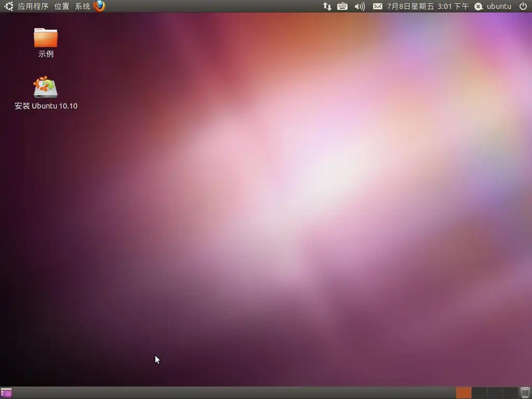This screenshot has width=532, height=399.
Task: Switch to the active orange workspace
Action: (463, 393)
